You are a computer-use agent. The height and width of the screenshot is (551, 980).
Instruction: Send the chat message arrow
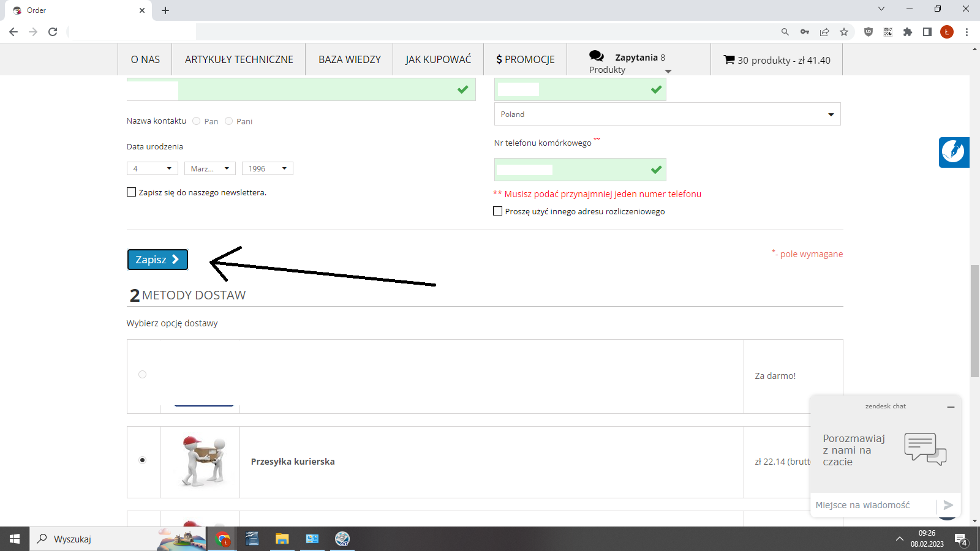click(x=948, y=505)
